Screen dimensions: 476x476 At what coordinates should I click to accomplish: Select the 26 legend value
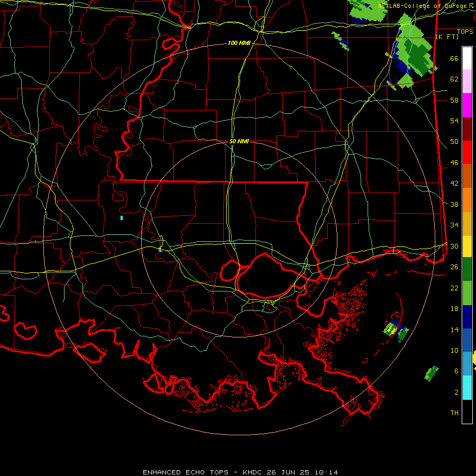[x=454, y=267]
